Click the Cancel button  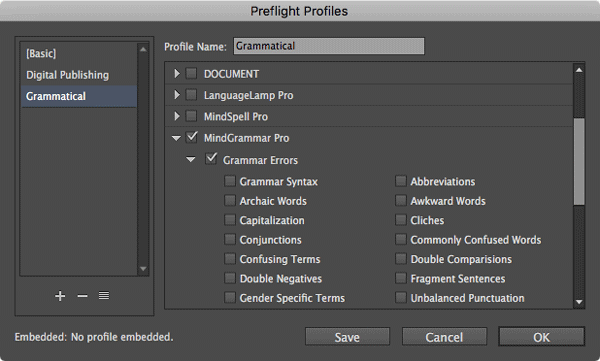(444, 337)
